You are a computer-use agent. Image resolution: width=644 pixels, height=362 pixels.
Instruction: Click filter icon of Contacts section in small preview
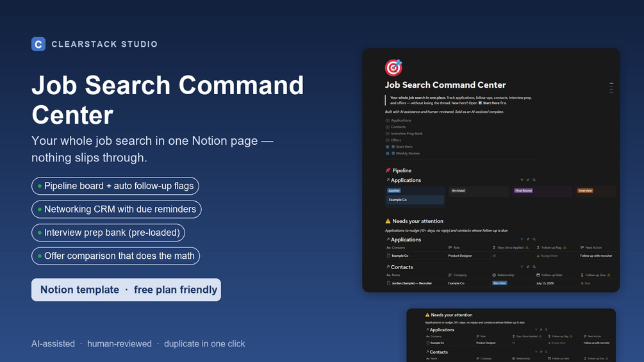536,352
